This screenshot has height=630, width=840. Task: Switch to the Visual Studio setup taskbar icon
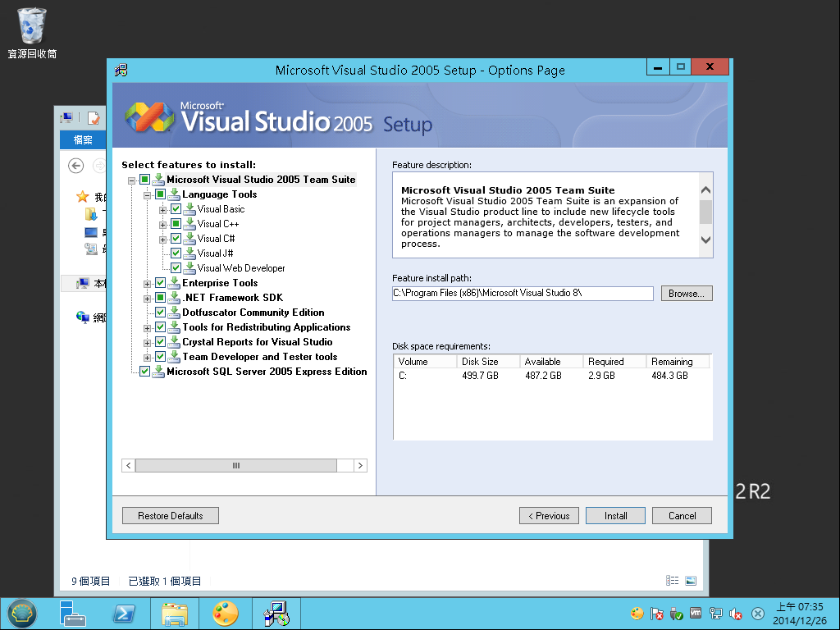(x=276, y=614)
